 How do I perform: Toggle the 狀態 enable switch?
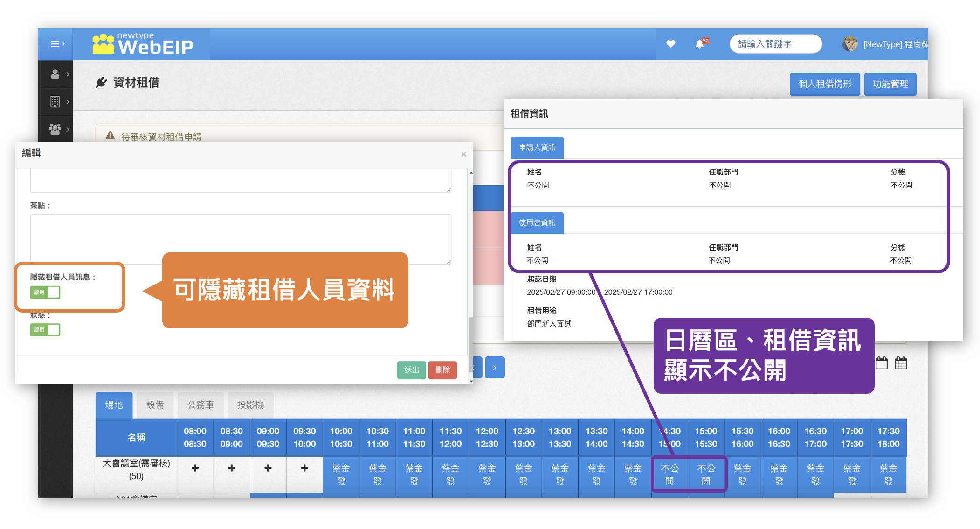pos(45,330)
